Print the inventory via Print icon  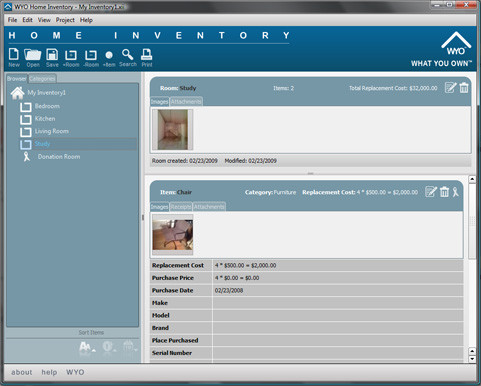point(147,57)
